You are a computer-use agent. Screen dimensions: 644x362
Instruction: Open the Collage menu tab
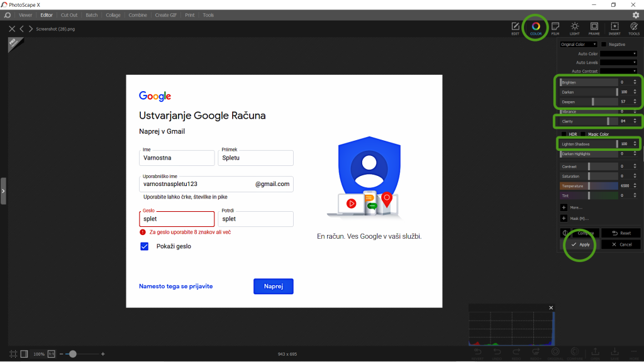[113, 15]
